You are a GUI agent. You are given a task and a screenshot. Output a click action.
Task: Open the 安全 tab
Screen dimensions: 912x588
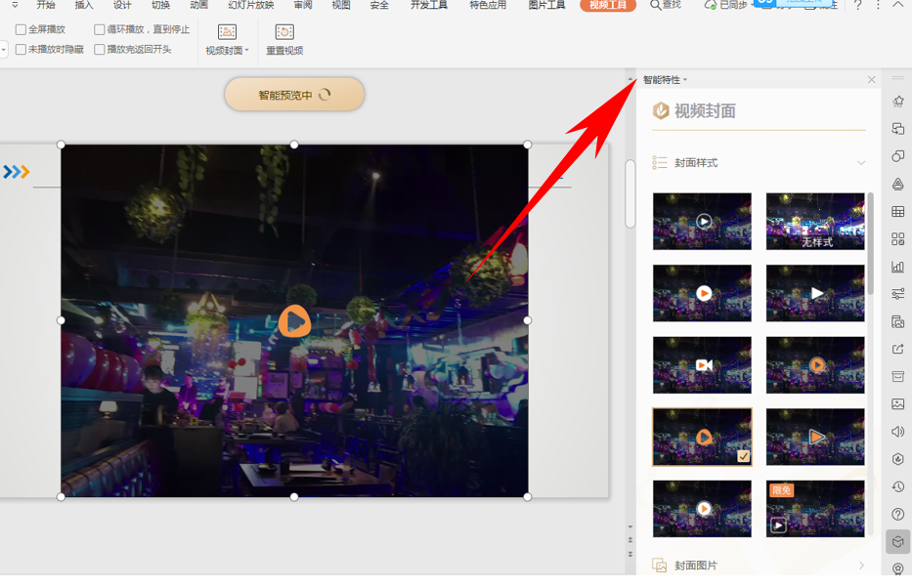coord(379,5)
